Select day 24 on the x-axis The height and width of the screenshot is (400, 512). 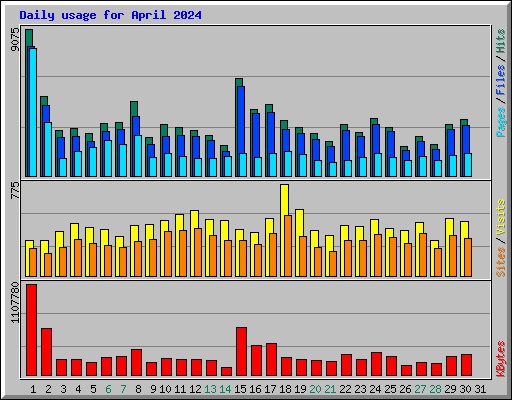pyautogui.click(x=375, y=389)
